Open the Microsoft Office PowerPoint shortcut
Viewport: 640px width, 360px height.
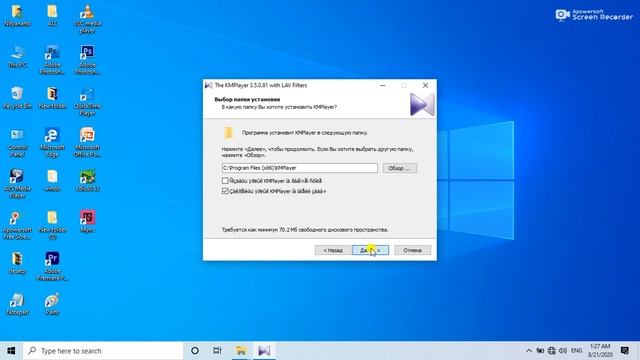87,142
